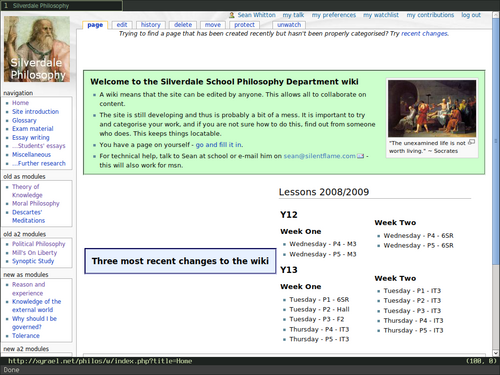The image size is (500, 375).
Task: Follow the recent changes link
Action: coord(424,34)
